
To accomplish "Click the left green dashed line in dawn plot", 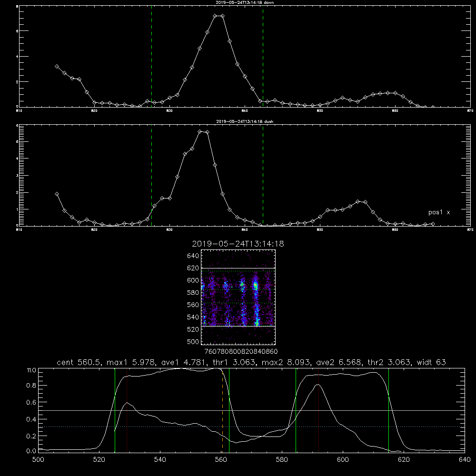I will (x=151, y=58).
